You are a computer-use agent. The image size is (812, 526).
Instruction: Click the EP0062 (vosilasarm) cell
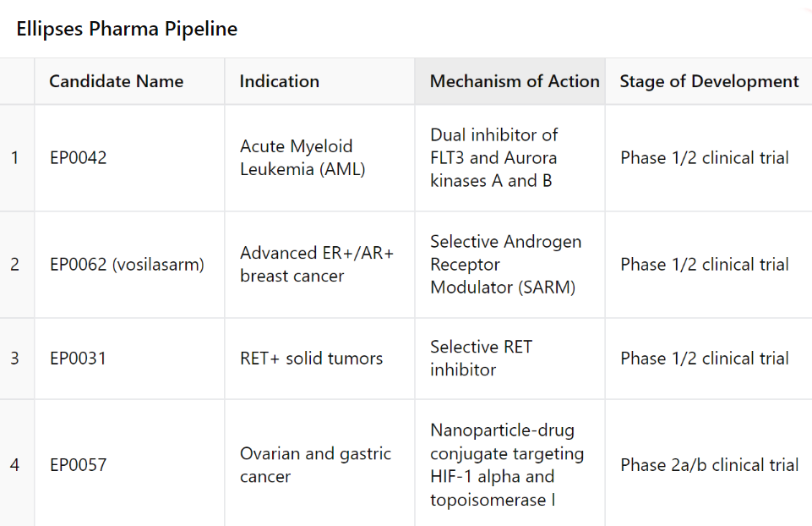(x=127, y=265)
